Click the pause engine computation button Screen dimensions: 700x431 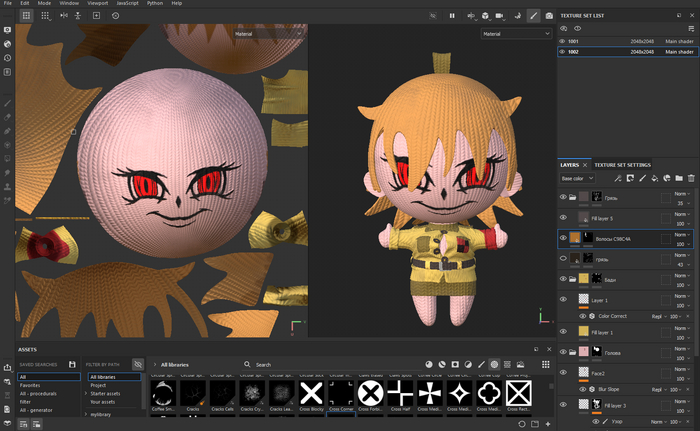tap(452, 16)
